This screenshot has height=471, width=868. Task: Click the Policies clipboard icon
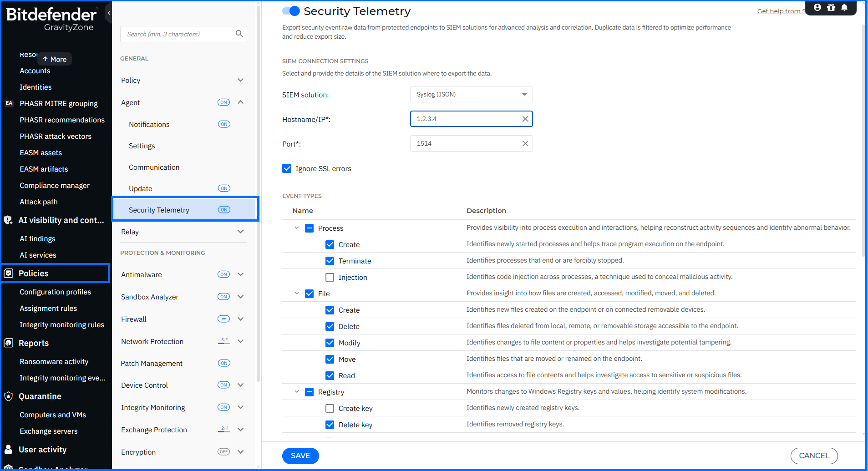[9, 273]
